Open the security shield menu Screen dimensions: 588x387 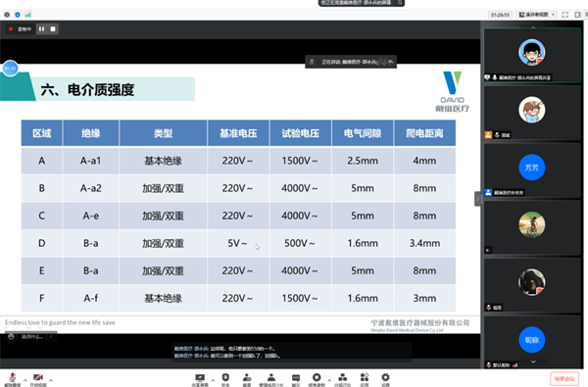point(225,379)
